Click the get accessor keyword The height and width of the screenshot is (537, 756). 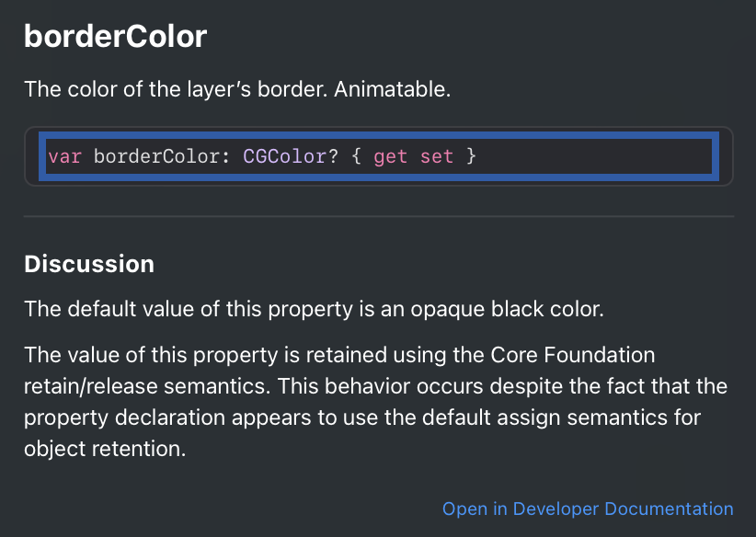click(390, 157)
